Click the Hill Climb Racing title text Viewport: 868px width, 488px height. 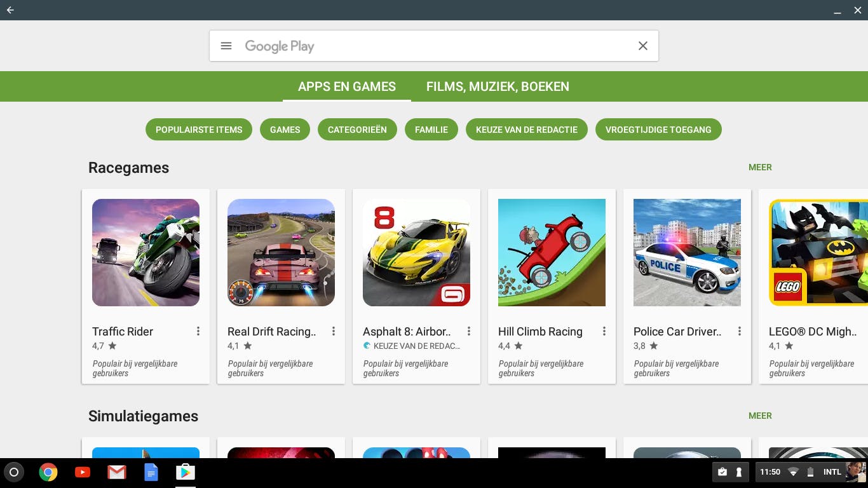coord(540,332)
